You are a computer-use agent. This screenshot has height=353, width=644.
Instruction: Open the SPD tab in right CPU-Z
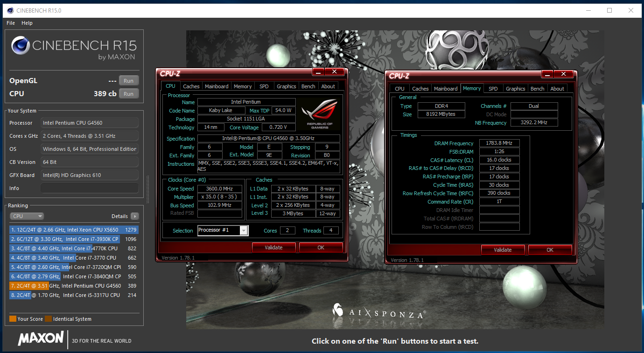(x=493, y=89)
